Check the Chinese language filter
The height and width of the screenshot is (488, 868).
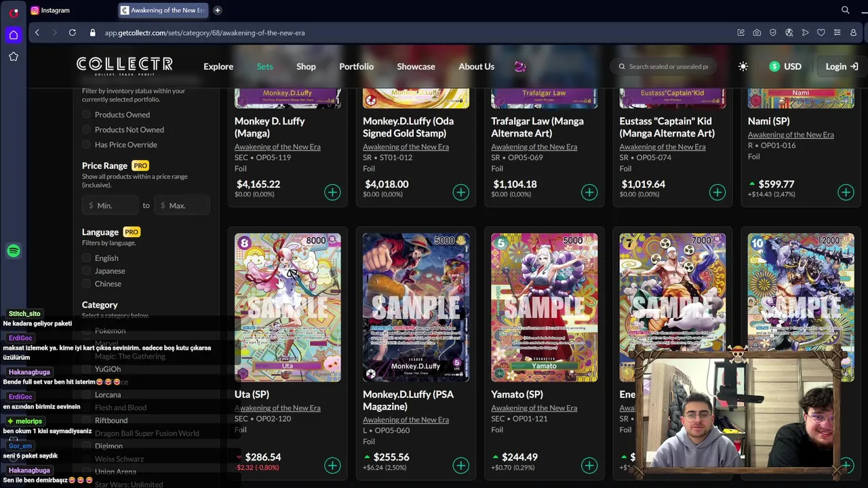pyautogui.click(x=86, y=283)
